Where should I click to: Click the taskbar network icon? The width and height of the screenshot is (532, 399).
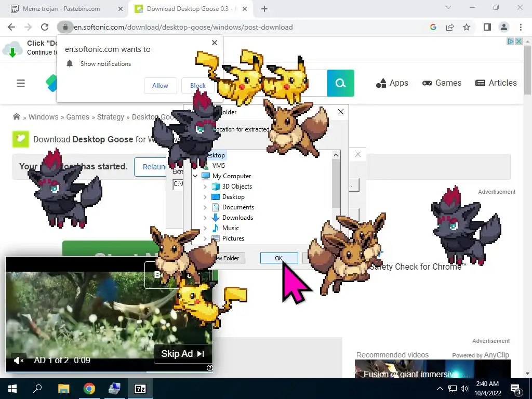pos(453,389)
